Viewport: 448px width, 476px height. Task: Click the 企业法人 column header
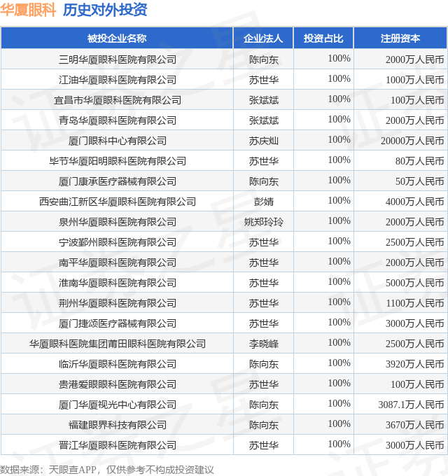263,38
